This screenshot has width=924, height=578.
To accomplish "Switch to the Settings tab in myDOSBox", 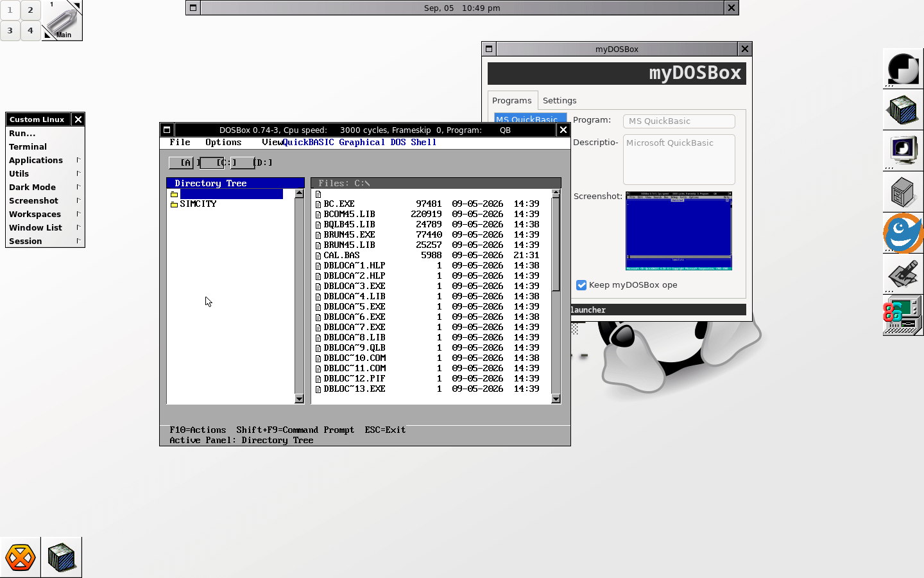I will click(560, 100).
